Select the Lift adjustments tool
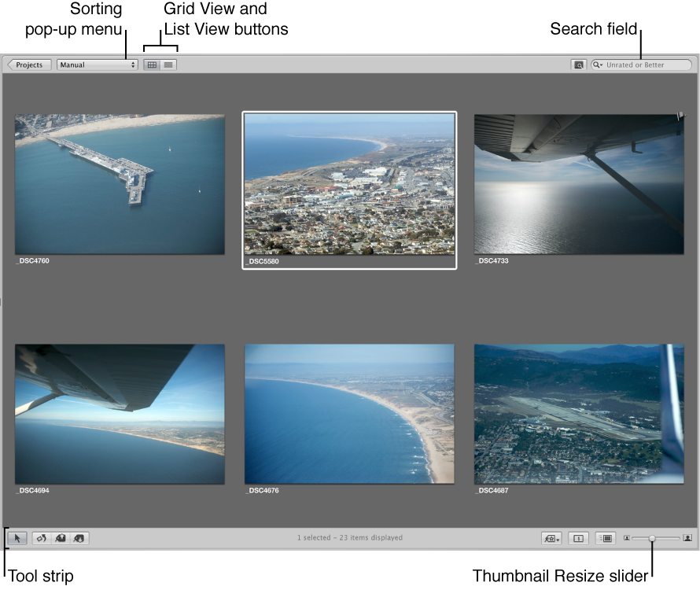This screenshot has height=590, width=700. click(61, 538)
